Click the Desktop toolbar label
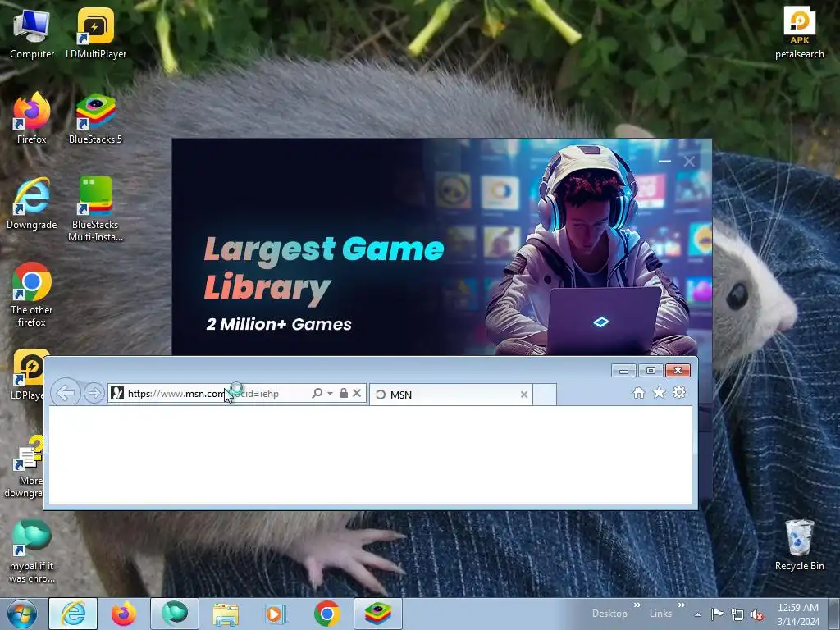 609,614
